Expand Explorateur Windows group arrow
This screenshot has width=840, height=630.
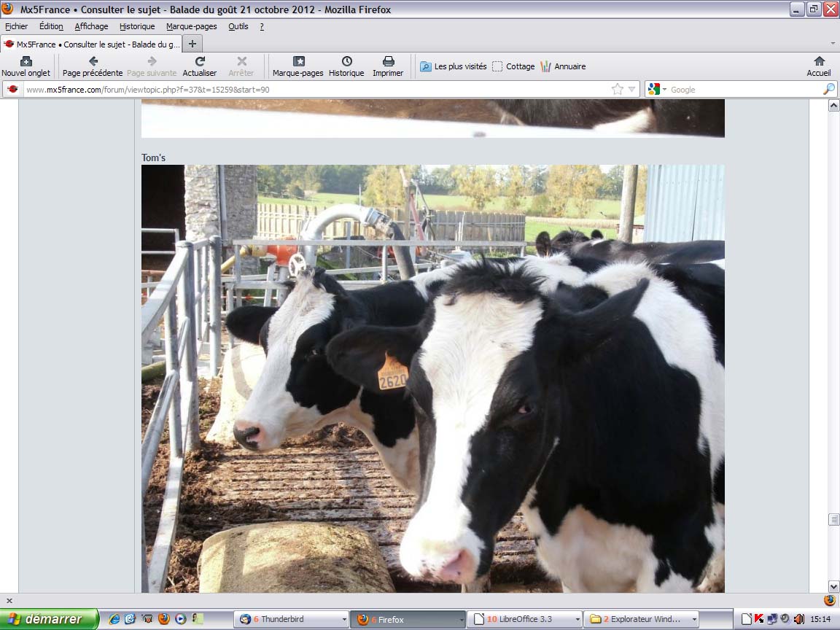click(x=694, y=619)
